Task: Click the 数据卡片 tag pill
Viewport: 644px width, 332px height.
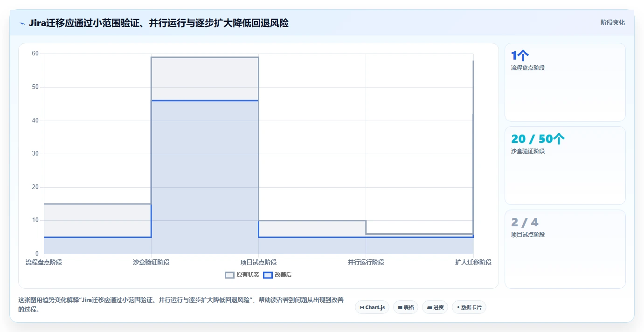Action: 469,307
